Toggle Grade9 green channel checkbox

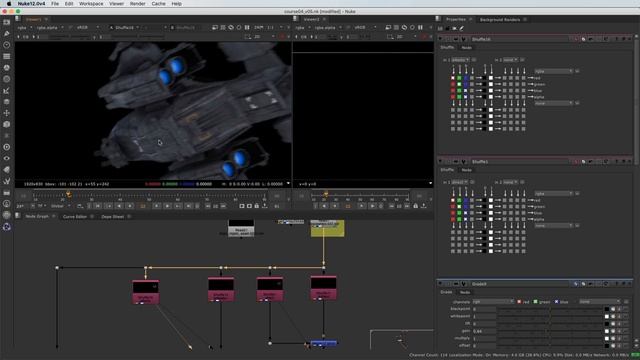(x=536, y=302)
